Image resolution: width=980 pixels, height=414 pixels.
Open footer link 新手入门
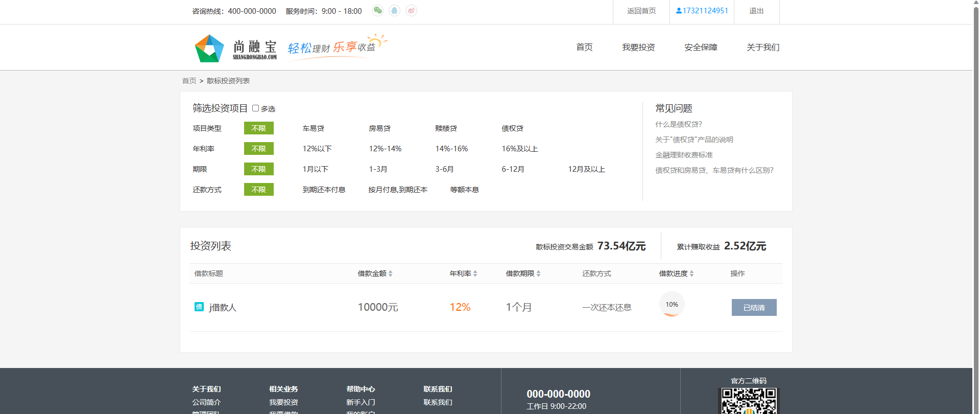[361, 402]
